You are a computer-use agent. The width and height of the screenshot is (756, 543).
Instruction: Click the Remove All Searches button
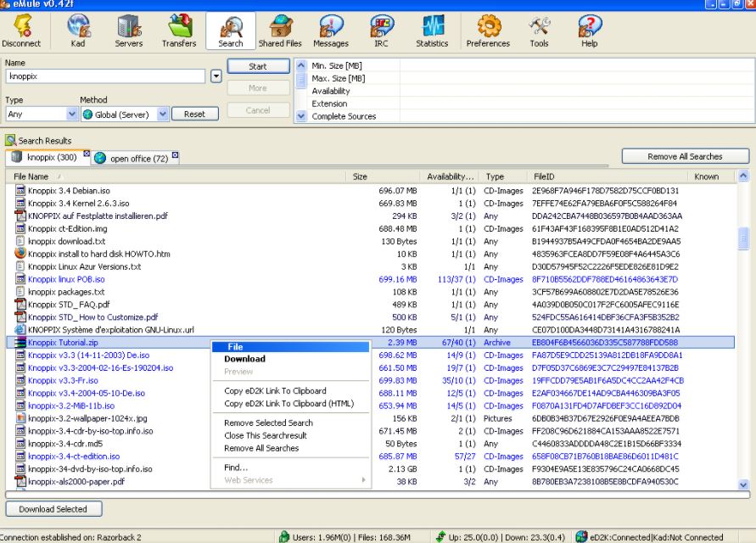pos(685,156)
